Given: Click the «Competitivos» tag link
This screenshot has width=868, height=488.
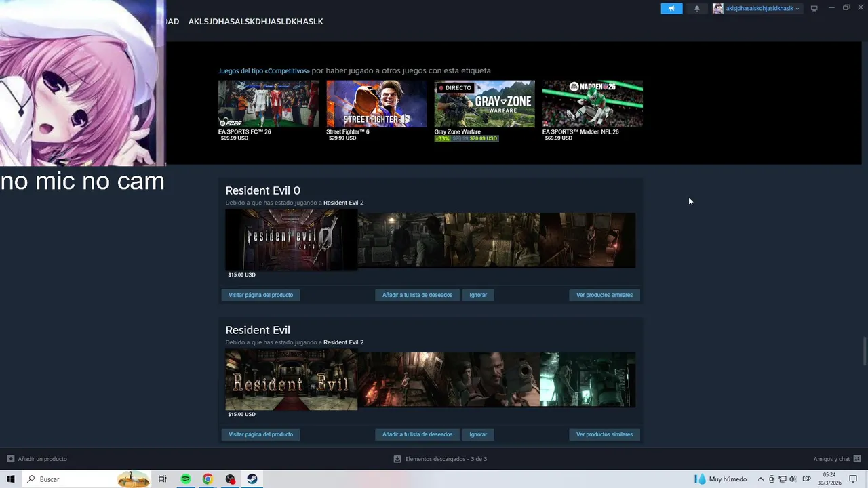Looking at the screenshot, I should 264,70.
